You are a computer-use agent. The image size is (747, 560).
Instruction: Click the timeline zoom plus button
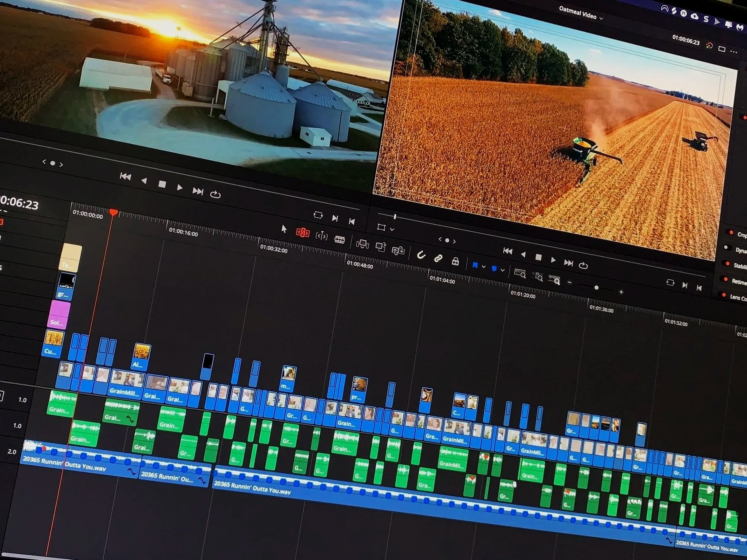coord(621,292)
